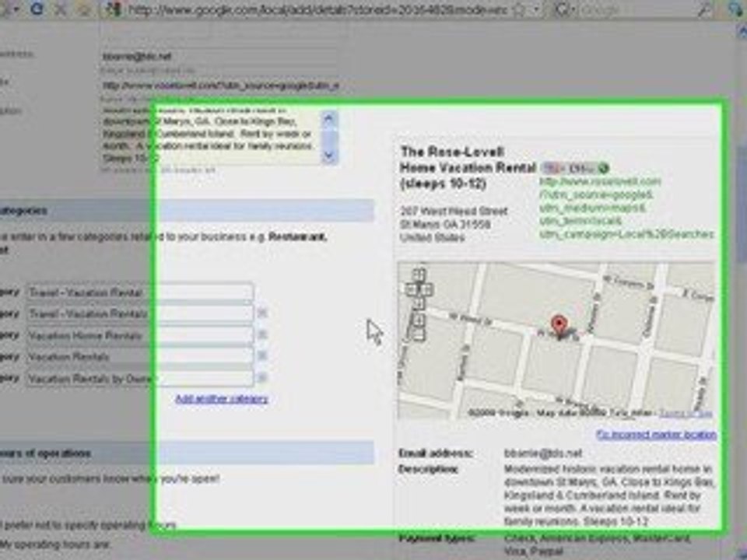The image size is (747, 560).
Task: Open the search engine selector dropdown
Action: click(x=565, y=9)
